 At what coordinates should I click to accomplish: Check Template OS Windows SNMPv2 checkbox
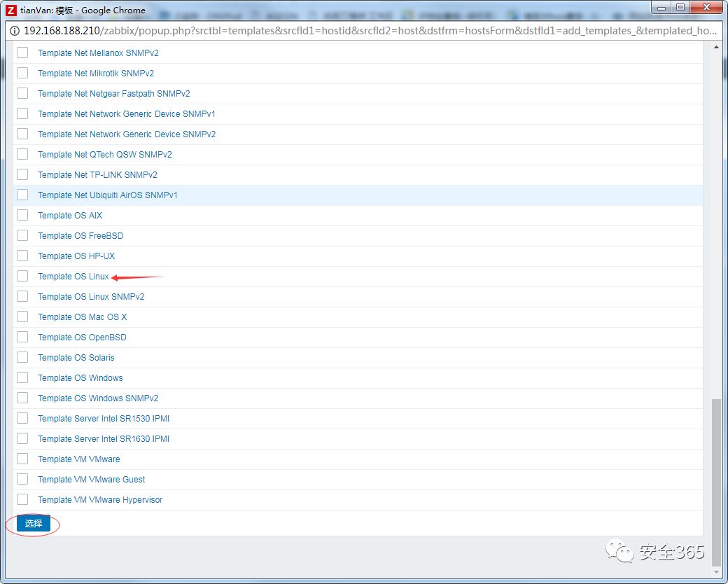(x=22, y=398)
